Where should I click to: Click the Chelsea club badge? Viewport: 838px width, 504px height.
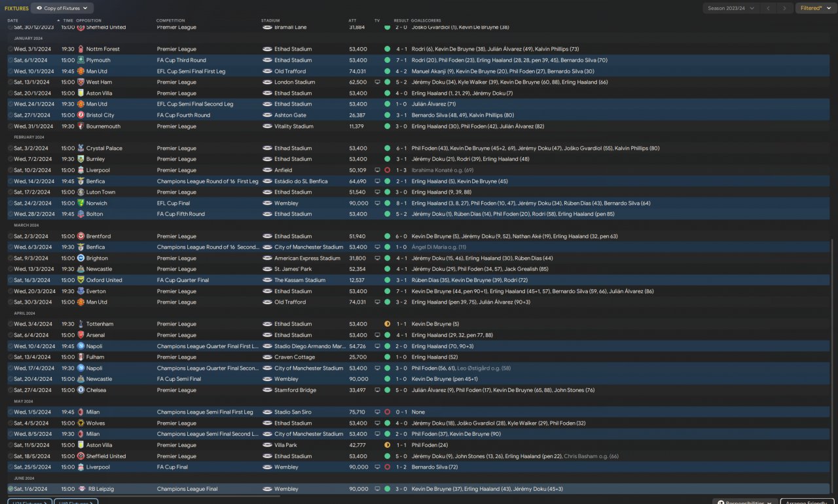(81, 390)
